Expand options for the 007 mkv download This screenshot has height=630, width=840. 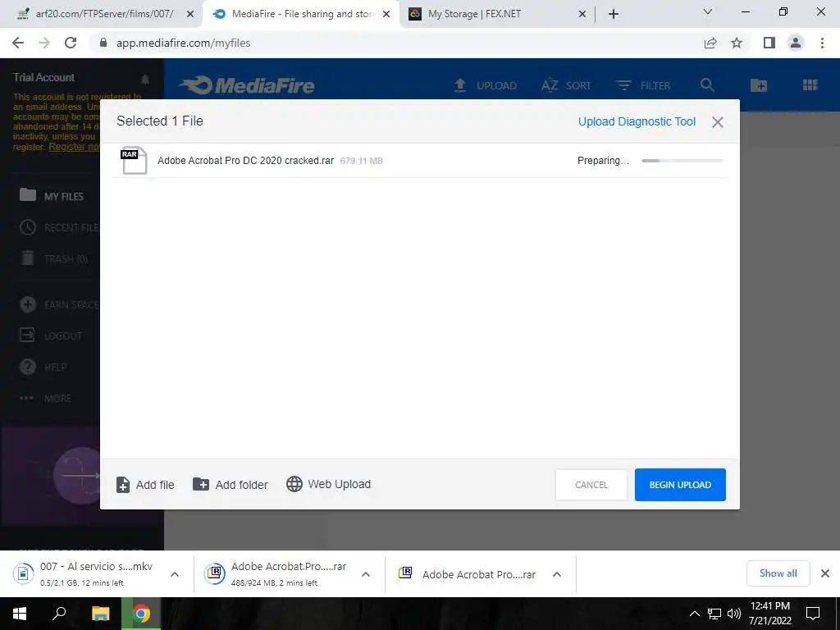pyautogui.click(x=175, y=574)
